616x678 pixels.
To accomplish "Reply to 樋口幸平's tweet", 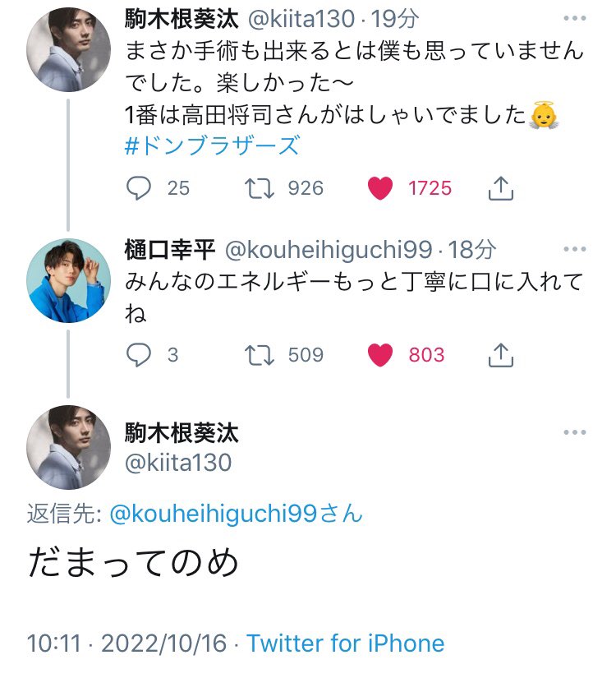I will coord(138,355).
